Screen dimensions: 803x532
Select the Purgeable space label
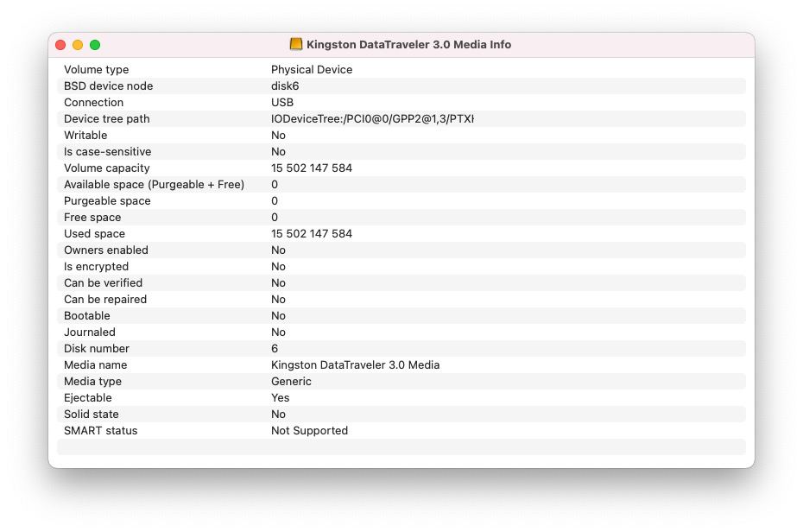pyautogui.click(x=107, y=200)
